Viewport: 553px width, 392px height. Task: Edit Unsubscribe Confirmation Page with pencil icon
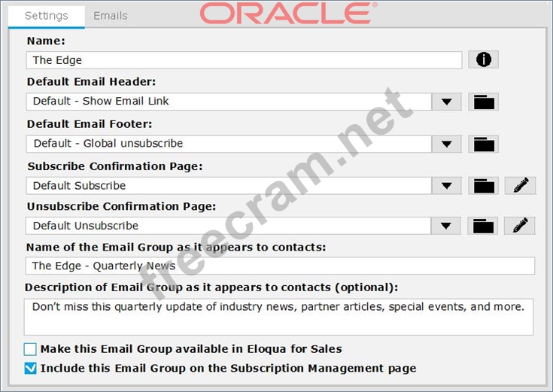[x=521, y=225]
